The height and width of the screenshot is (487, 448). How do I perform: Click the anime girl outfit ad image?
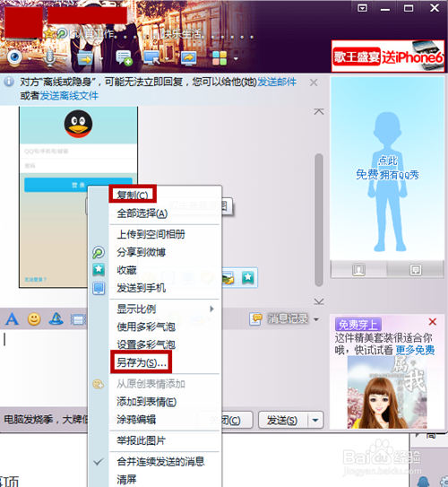387,393
